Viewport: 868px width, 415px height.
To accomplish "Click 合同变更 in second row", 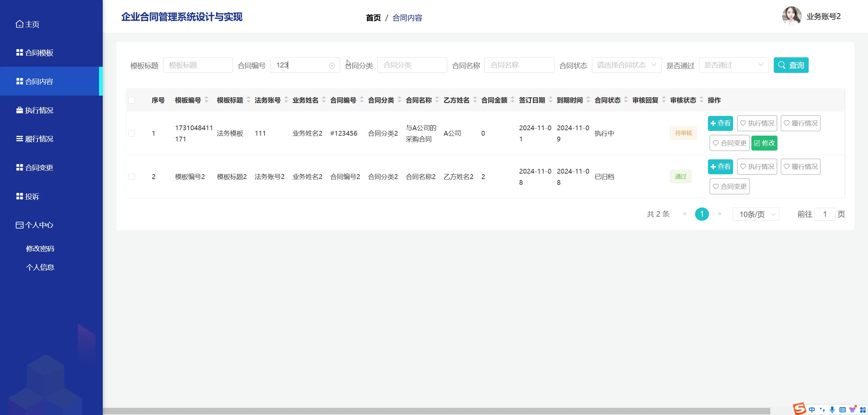I will 729,186.
